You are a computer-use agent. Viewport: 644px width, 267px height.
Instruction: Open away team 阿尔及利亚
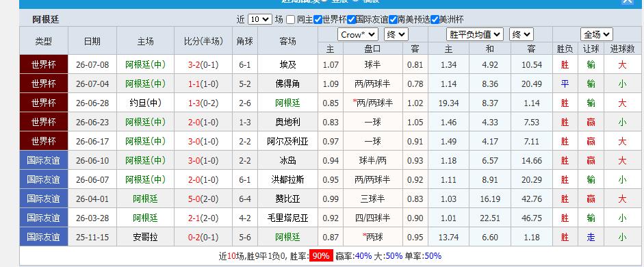287,141
